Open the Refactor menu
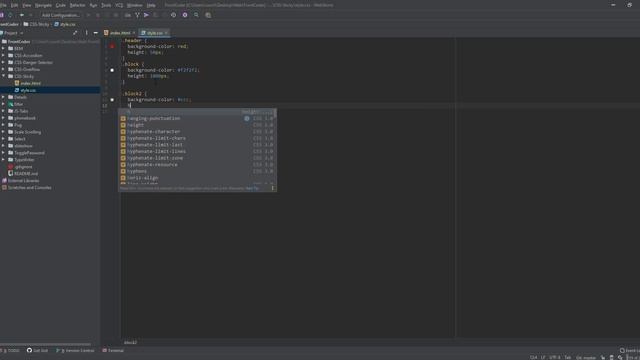 click(78, 5)
